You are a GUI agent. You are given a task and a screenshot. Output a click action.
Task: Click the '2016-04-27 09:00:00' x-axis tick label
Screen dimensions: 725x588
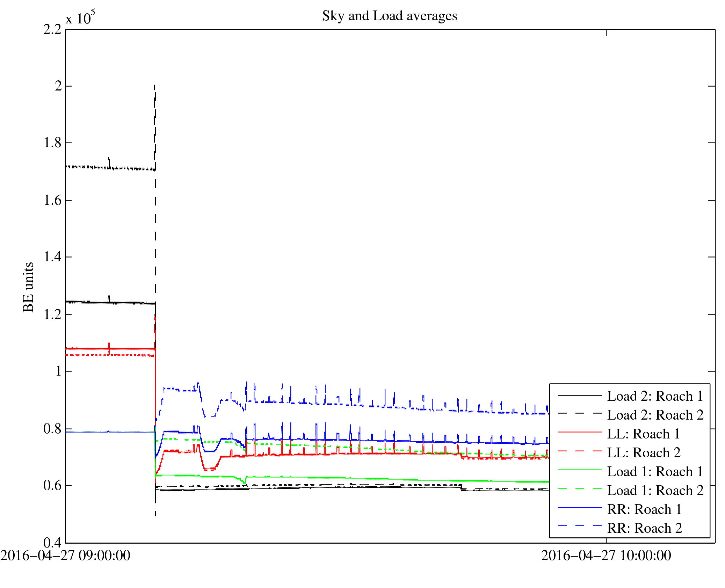[65, 556]
